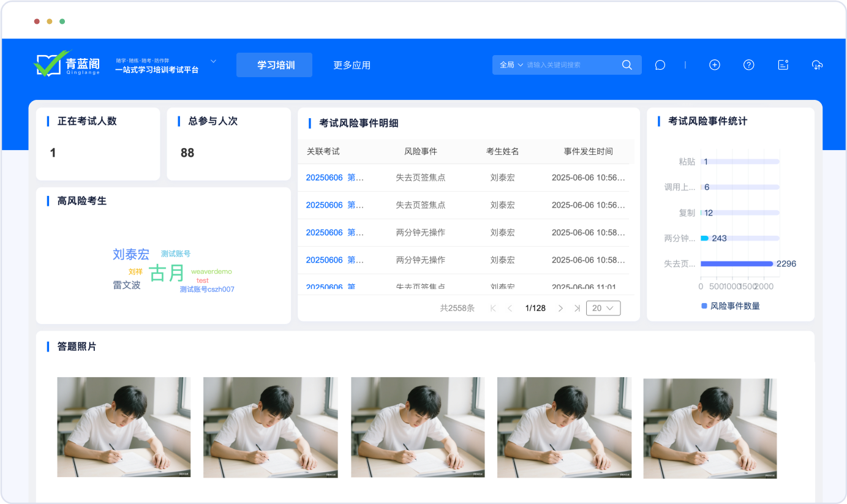The image size is (847, 504).
Task: Click the 失去页签焦点 bar showing 2296
Action: pyautogui.click(x=736, y=264)
